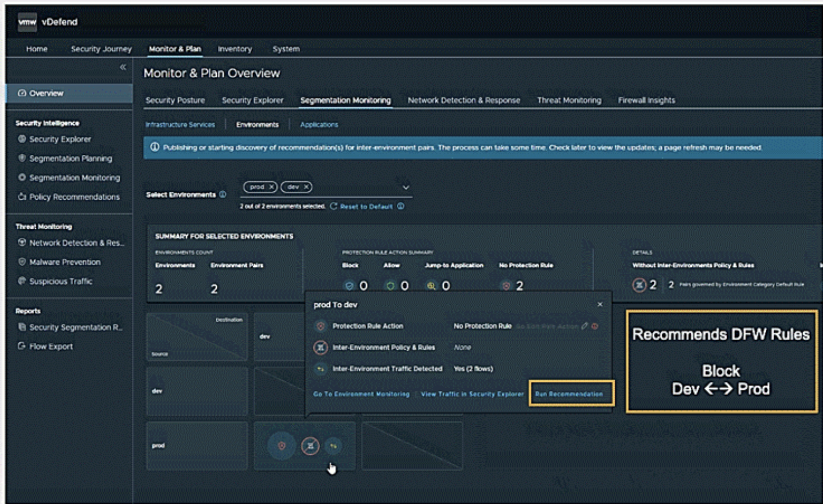Click info icon beside Reset to Default
Image resolution: width=823 pixels, height=504 pixels.
pos(401,207)
